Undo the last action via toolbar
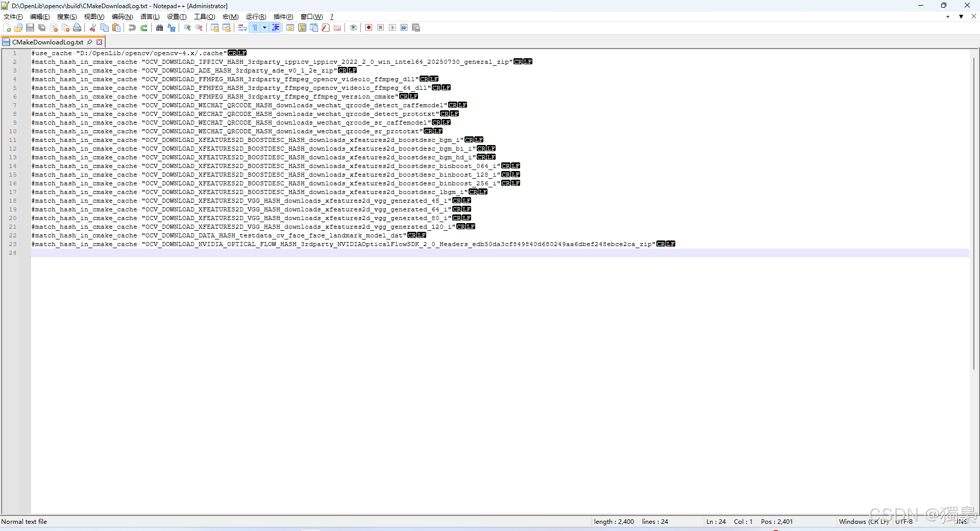The height and width of the screenshot is (531, 980). pyautogui.click(x=132, y=28)
